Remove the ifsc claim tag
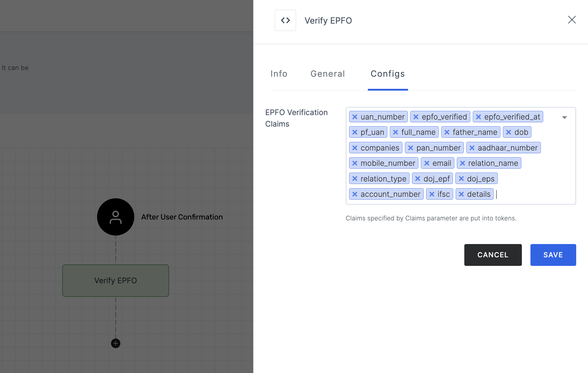The image size is (588, 373). [432, 194]
